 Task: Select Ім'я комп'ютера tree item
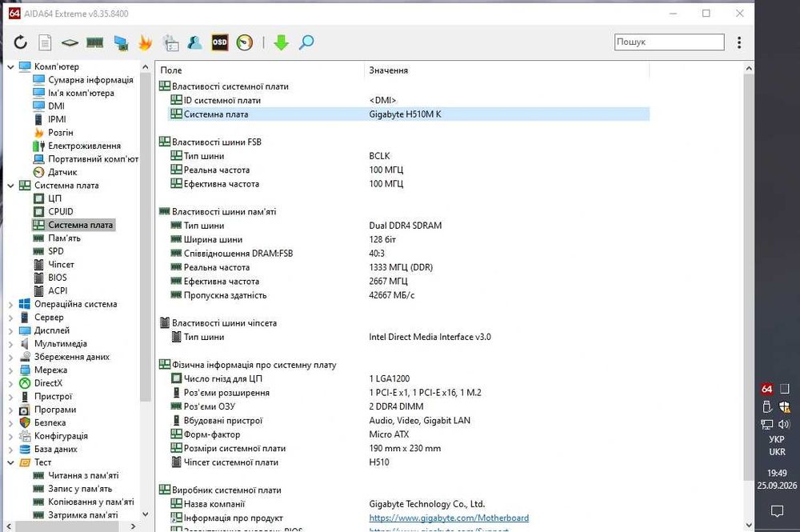click(x=81, y=93)
